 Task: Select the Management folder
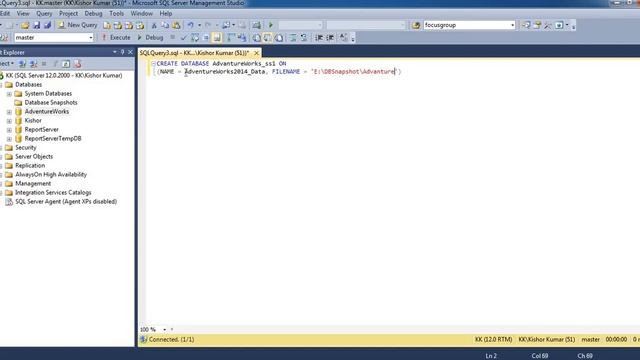(33, 183)
